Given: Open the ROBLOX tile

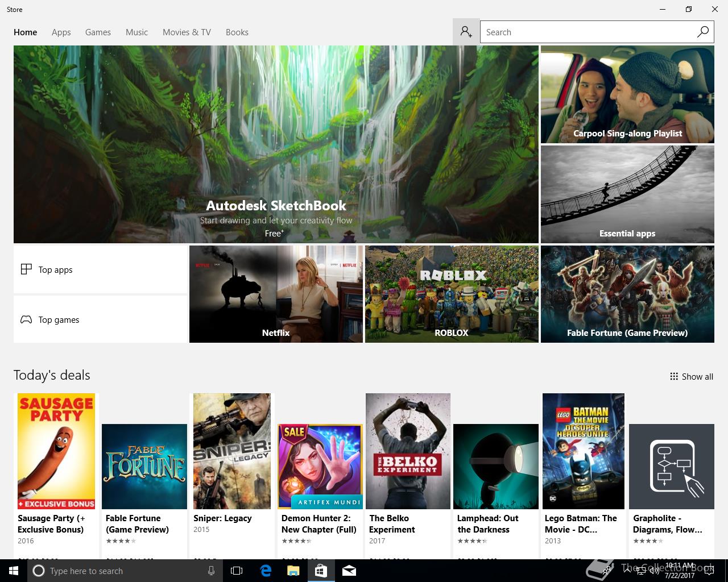Looking at the screenshot, I should pos(452,294).
